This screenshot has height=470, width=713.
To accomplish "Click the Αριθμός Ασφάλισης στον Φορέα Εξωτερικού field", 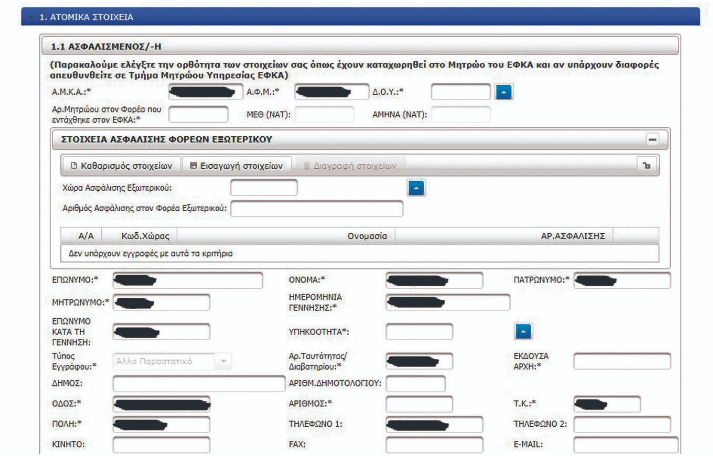I will pos(316,208).
